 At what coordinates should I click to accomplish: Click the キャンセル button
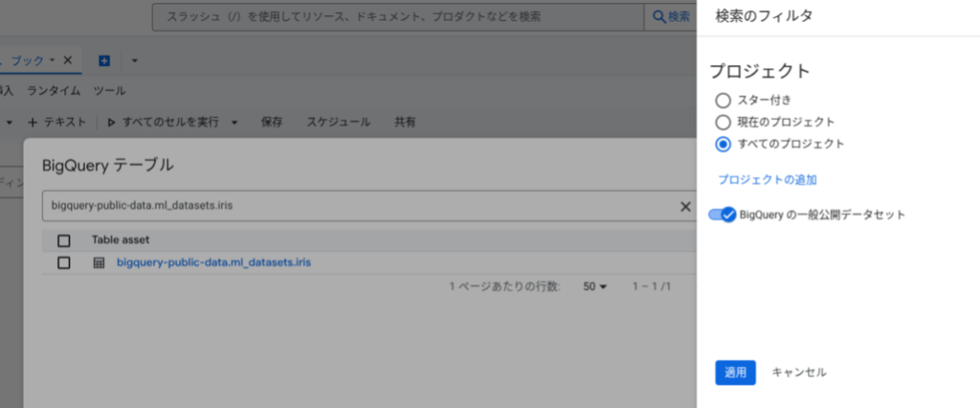click(799, 373)
